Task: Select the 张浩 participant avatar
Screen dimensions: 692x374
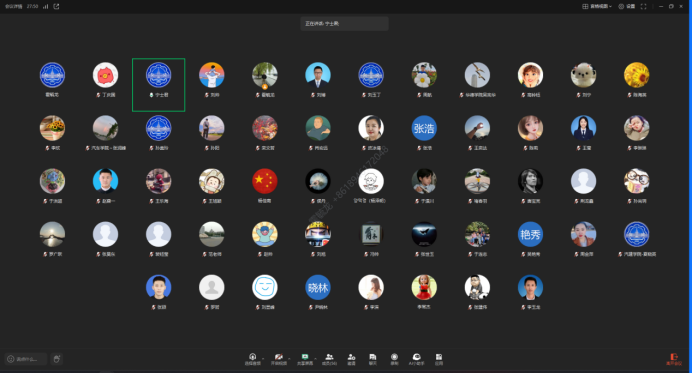Action: coord(424,128)
